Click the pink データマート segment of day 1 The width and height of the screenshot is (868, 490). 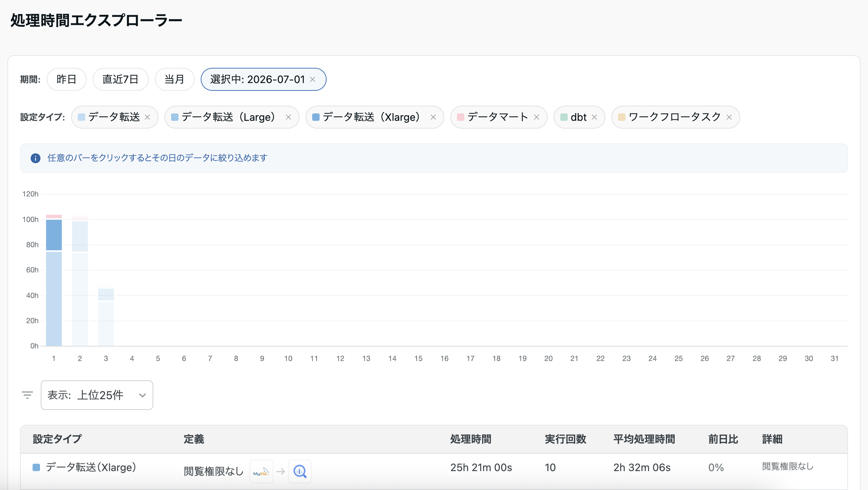[x=54, y=216]
